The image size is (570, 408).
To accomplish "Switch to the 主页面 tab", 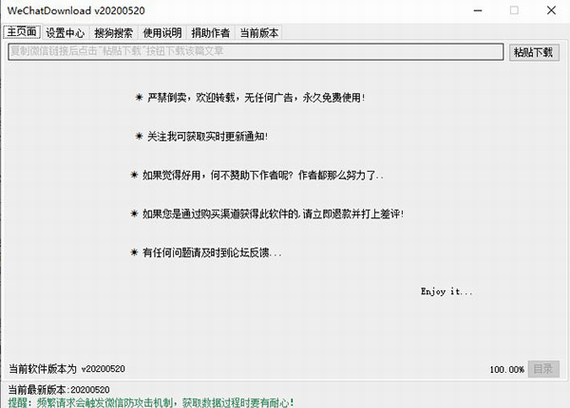I will coord(22,32).
